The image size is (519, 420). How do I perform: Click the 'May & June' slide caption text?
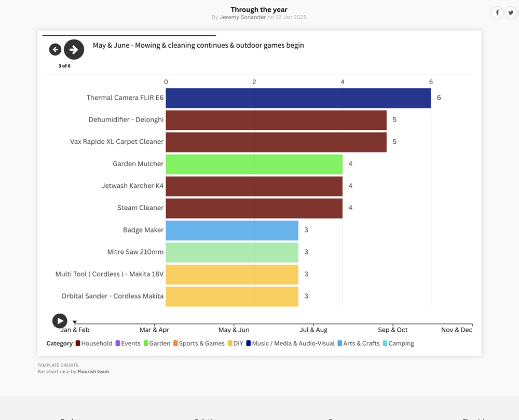coord(198,45)
